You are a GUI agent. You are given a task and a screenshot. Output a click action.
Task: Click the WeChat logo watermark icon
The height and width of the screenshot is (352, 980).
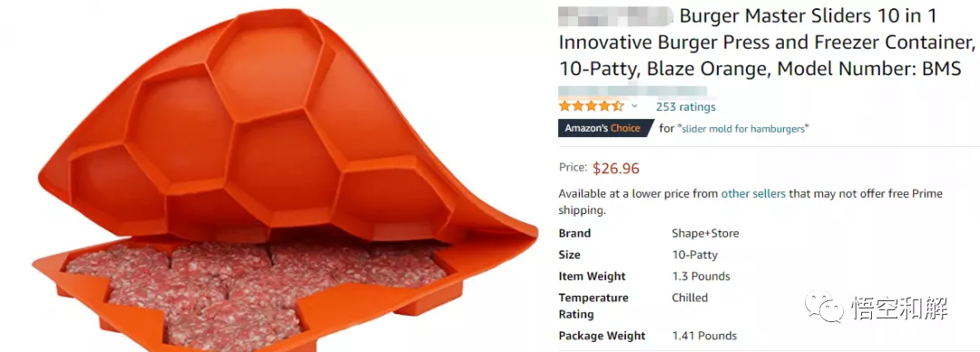824,307
